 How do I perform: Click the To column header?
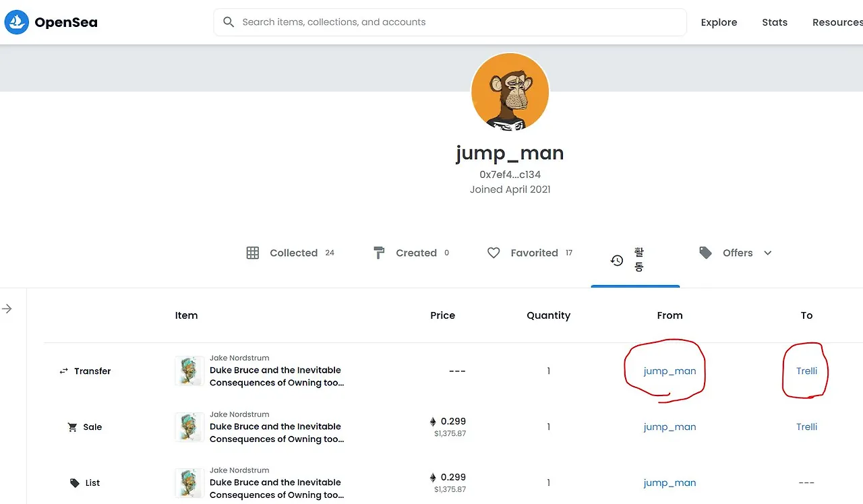(x=806, y=315)
